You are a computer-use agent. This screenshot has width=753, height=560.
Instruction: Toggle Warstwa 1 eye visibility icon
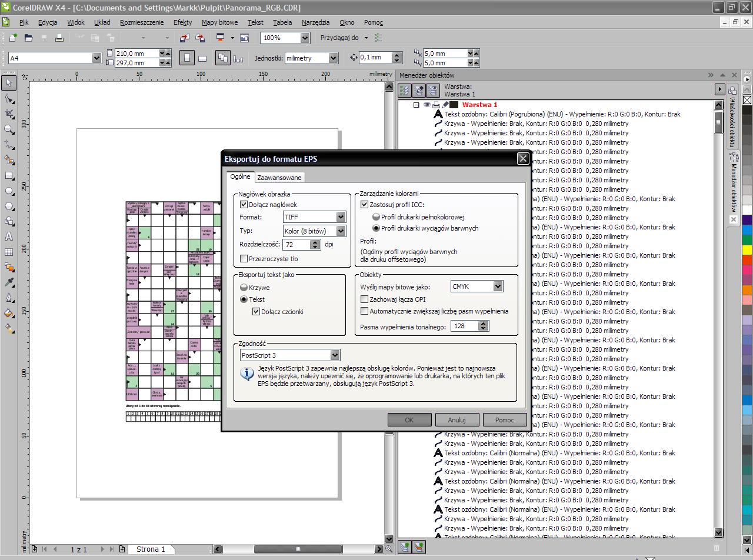tap(427, 105)
